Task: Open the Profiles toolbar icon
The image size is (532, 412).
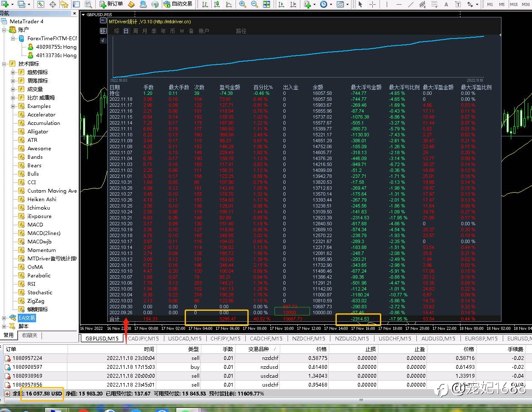Action: 21,4
